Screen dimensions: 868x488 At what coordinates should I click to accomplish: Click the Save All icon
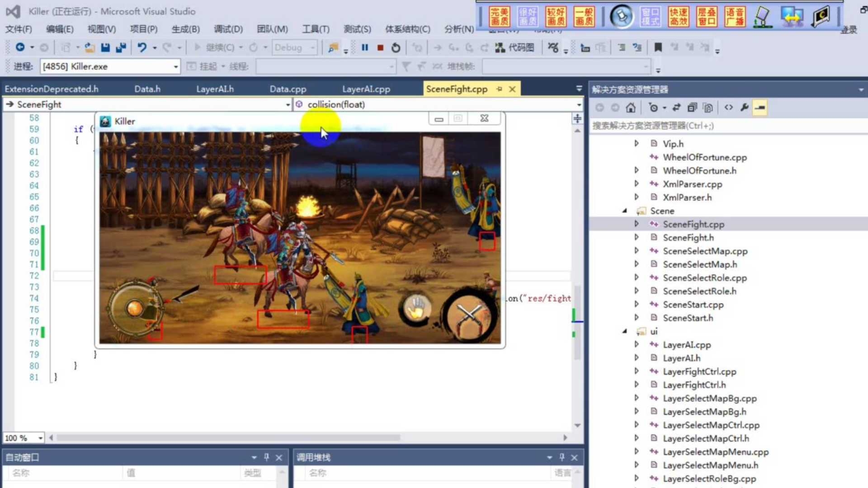point(121,47)
